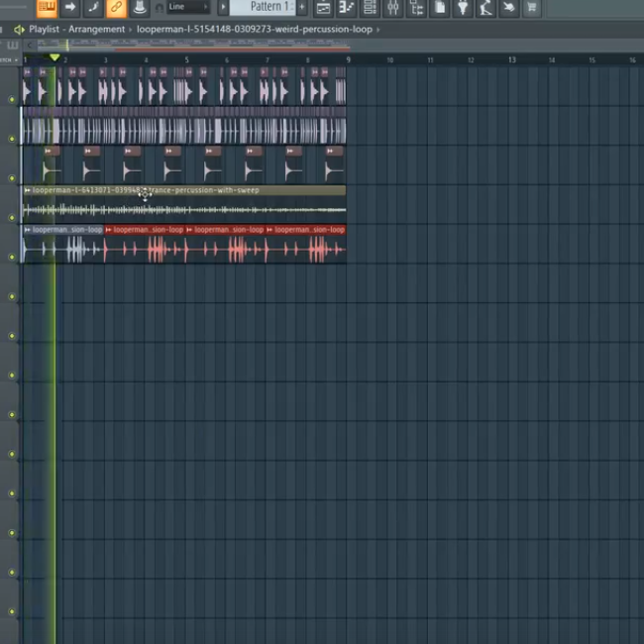Mute the trance-percussion-with-sweep track
The image size is (644, 644).
12,216
